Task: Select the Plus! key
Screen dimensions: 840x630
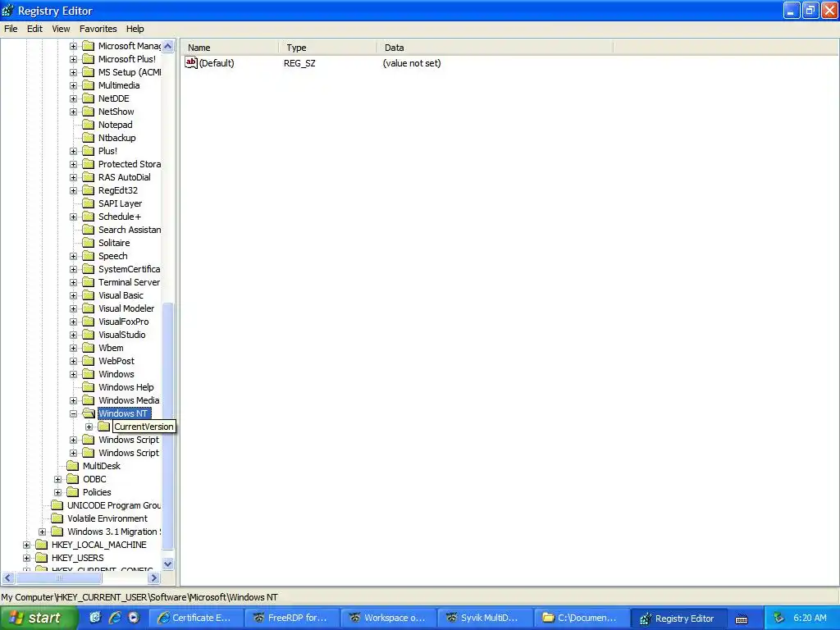Action: coord(107,151)
